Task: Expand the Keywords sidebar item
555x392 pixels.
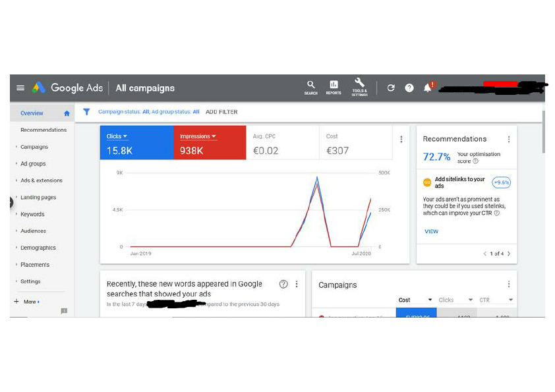Action: click(x=16, y=214)
